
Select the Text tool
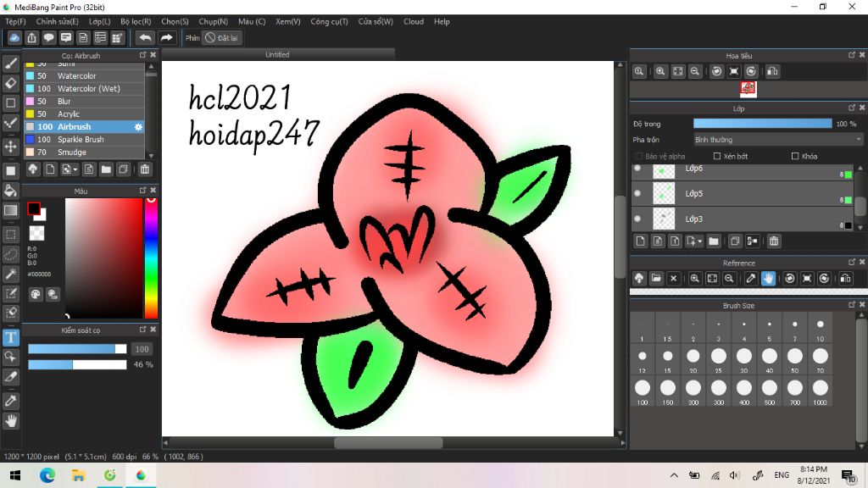[10, 337]
